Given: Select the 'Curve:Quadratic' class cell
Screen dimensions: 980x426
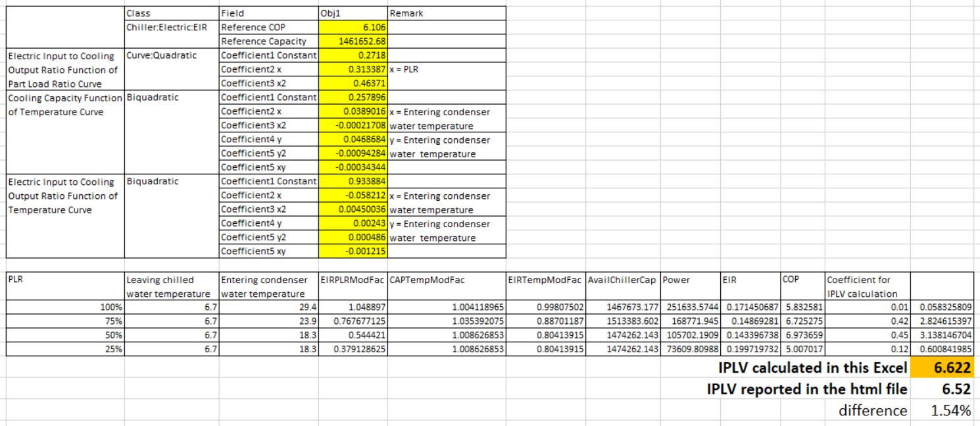Looking at the screenshot, I should click(x=171, y=55).
